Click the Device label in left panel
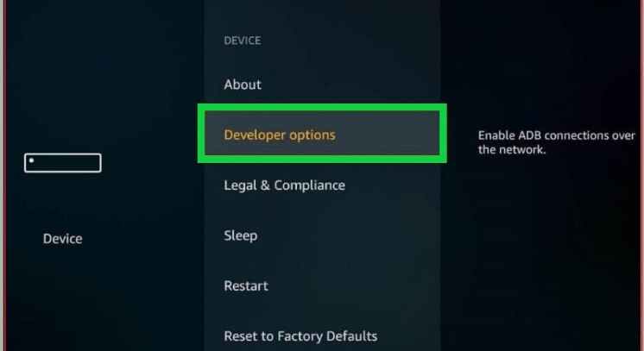 pos(62,239)
